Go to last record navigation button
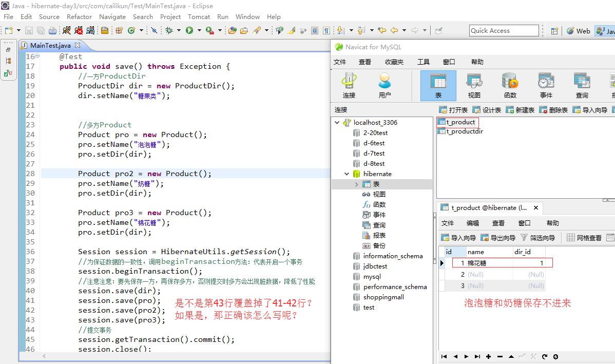 tap(477, 356)
